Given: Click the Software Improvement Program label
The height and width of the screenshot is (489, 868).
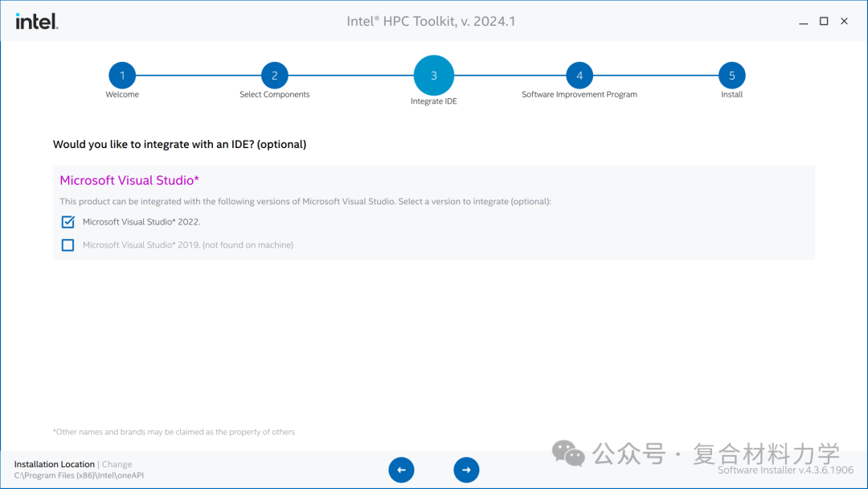Looking at the screenshot, I should [x=579, y=94].
